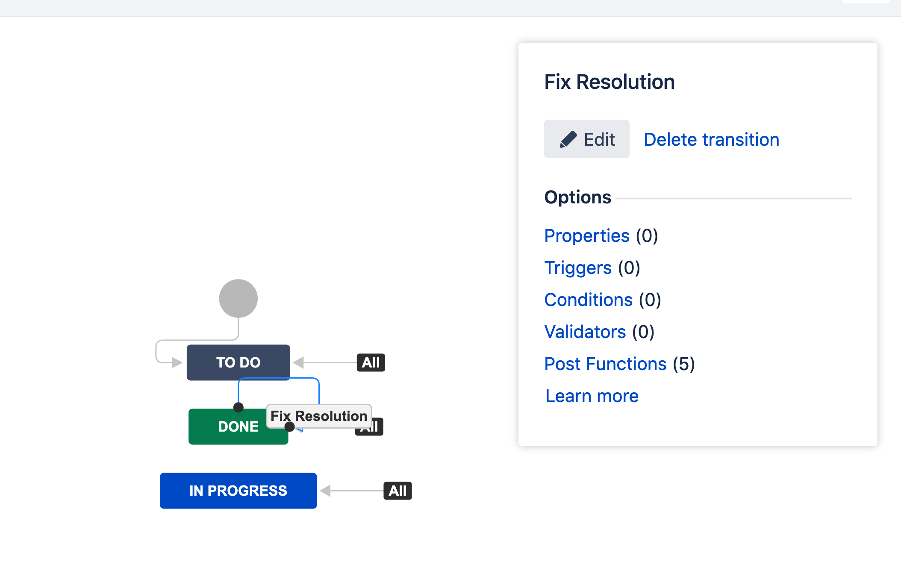Select the TO DO status node

238,362
